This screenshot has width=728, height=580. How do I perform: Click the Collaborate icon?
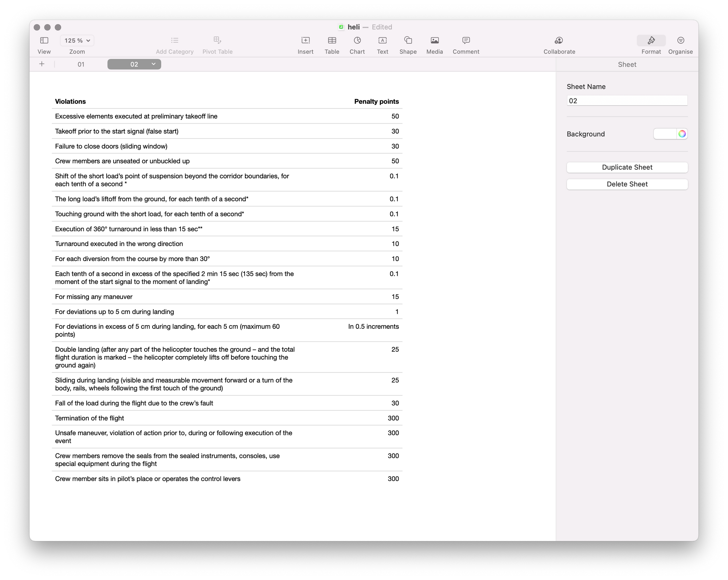(559, 40)
